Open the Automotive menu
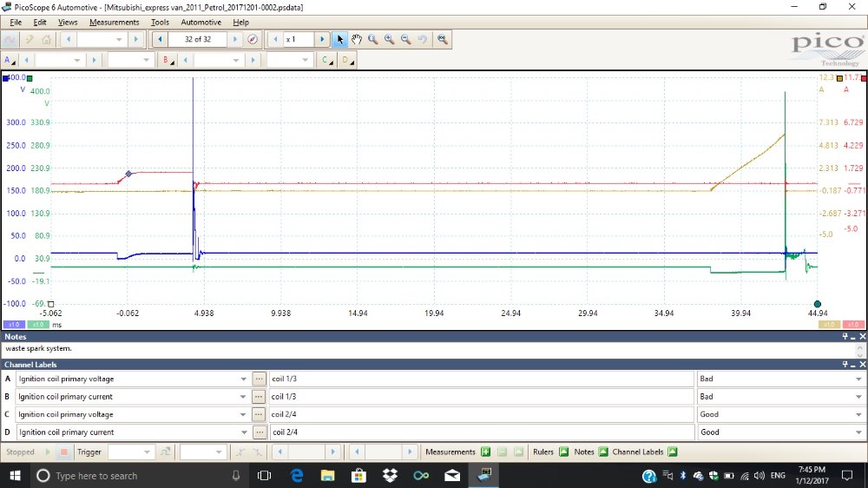868x488 pixels. pos(201,22)
